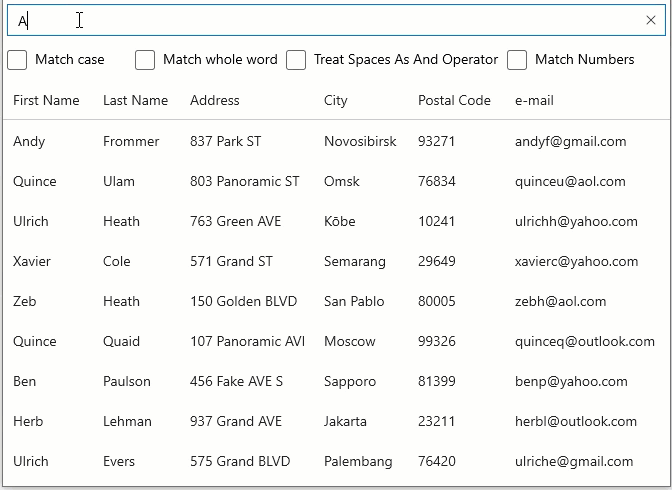This screenshot has height=490, width=672.
Task: Clear the search box with the X icon
Action: click(651, 20)
